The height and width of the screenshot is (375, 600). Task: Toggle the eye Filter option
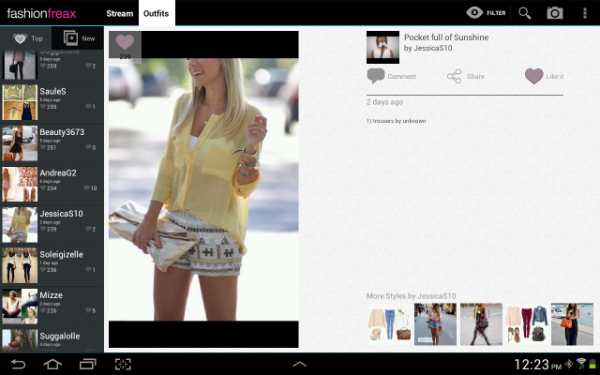[486, 13]
